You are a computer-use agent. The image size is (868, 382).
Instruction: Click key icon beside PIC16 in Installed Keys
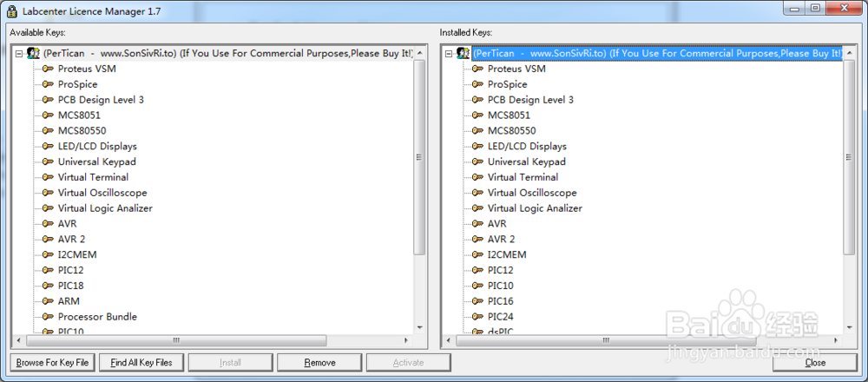pos(477,302)
